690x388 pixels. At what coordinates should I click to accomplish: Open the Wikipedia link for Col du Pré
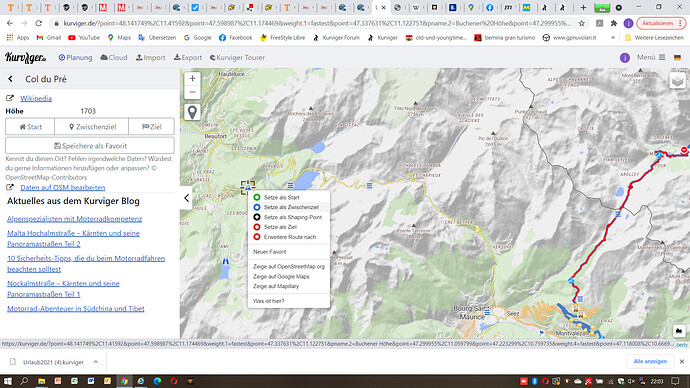(36, 98)
